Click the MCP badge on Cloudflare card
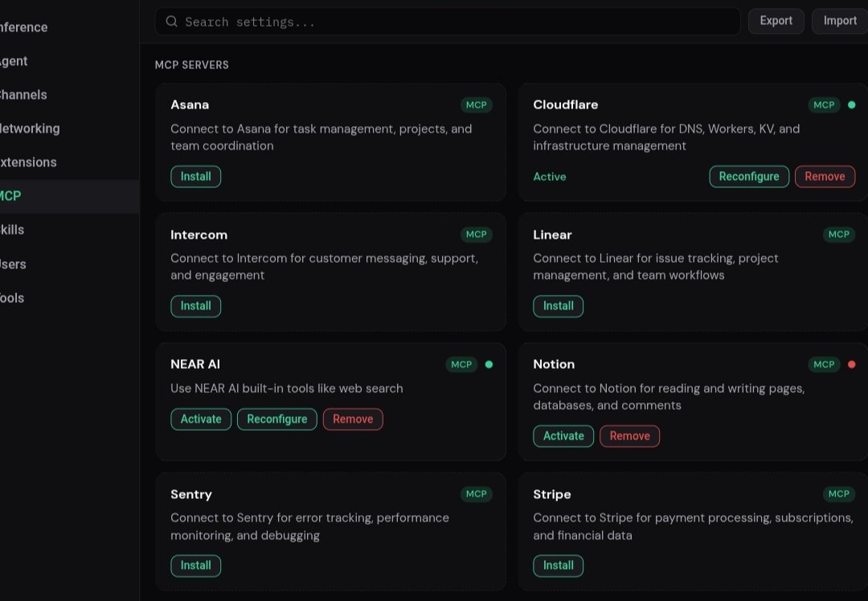This screenshot has height=601, width=868. pos(824,104)
